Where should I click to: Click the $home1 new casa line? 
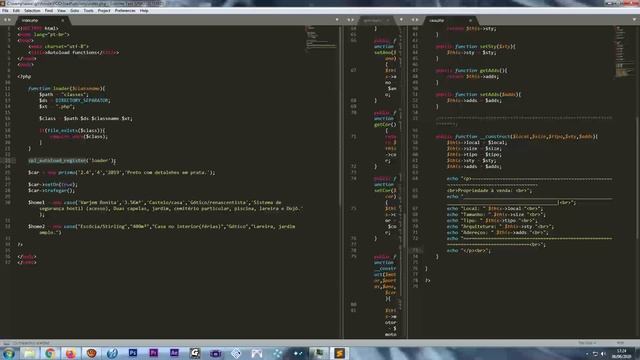(165, 205)
